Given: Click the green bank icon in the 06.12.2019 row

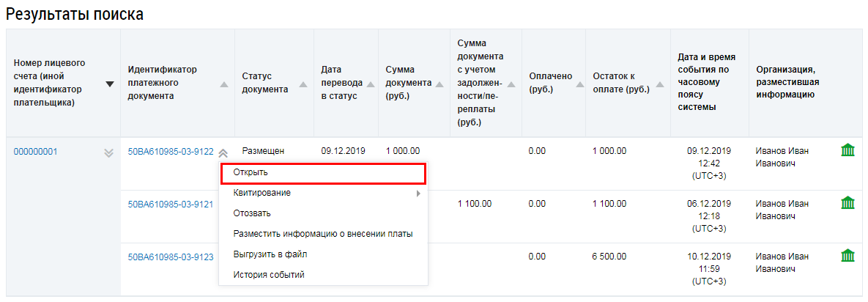Looking at the screenshot, I should [847, 203].
